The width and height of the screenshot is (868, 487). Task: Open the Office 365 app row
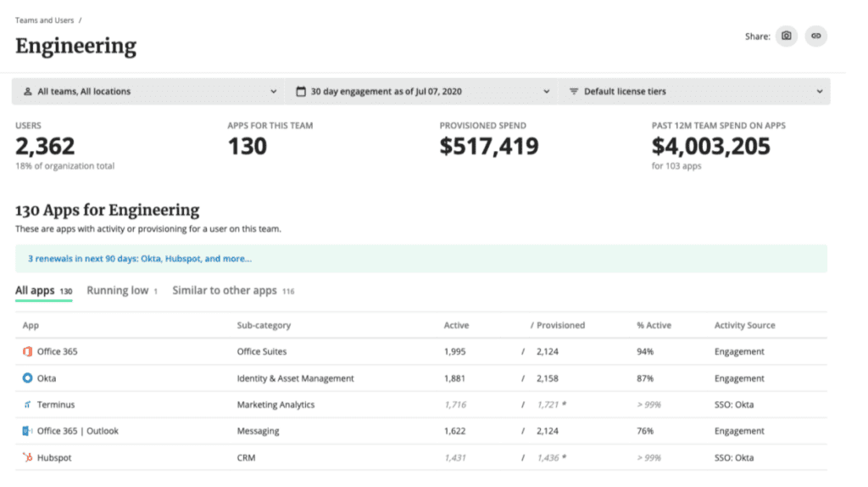click(421, 351)
